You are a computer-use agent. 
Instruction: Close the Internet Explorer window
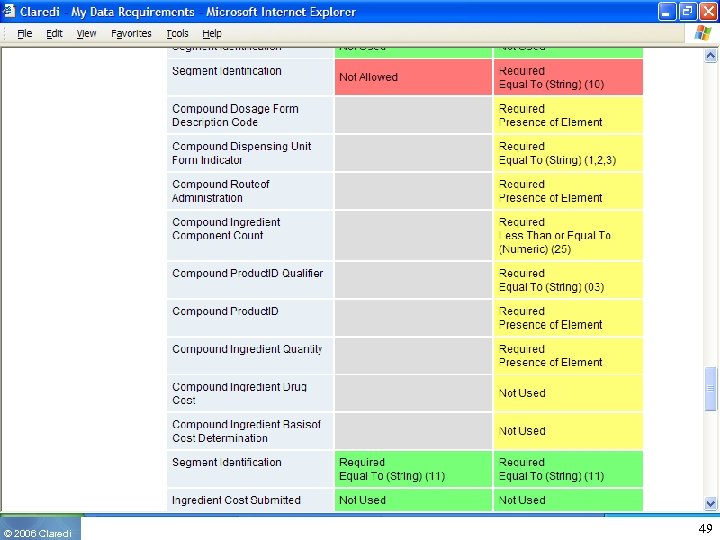(x=708, y=11)
